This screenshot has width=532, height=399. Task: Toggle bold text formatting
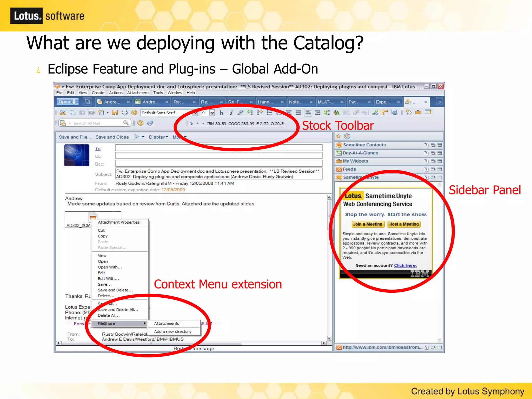(x=221, y=113)
